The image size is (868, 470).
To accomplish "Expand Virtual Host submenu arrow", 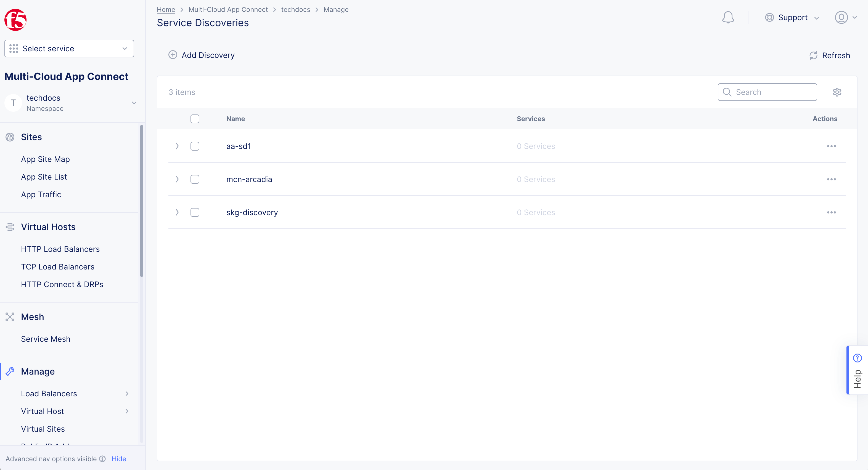I will (x=127, y=411).
